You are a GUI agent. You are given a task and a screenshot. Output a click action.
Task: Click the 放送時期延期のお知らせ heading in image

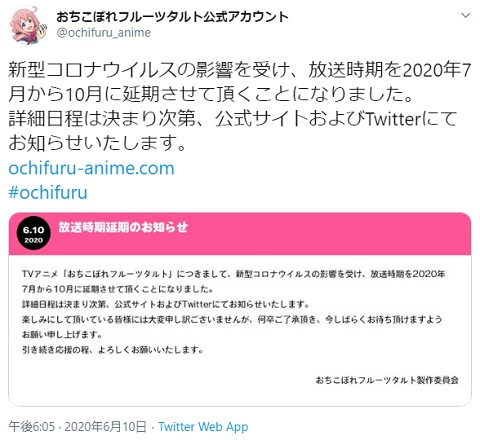coord(123,227)
